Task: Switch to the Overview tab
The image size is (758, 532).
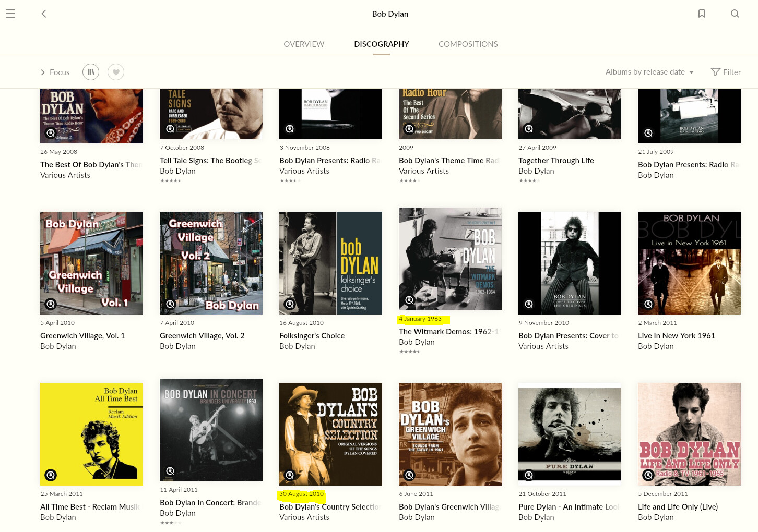Action: pyautogui.click(x=304, y=44)
